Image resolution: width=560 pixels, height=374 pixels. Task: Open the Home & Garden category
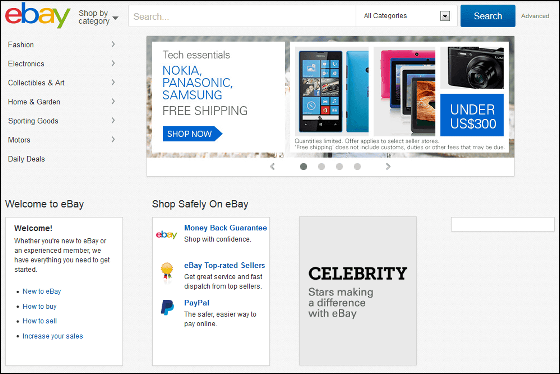point(34,102)
